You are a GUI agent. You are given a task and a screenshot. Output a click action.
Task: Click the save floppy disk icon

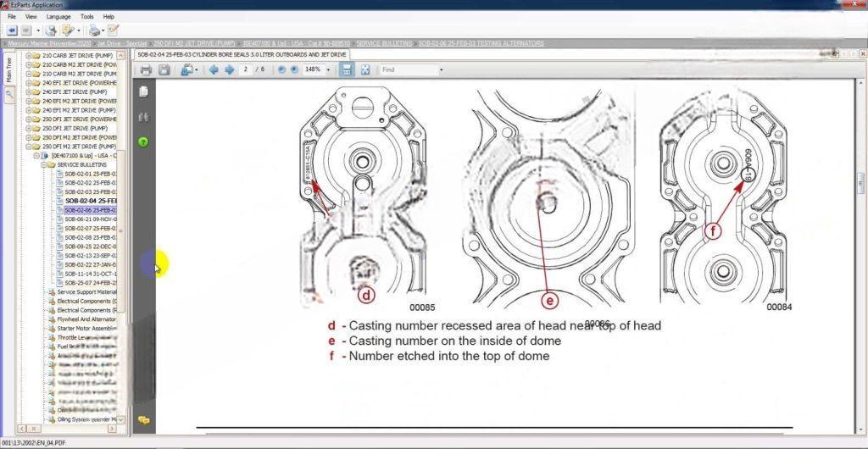point(164,69)
